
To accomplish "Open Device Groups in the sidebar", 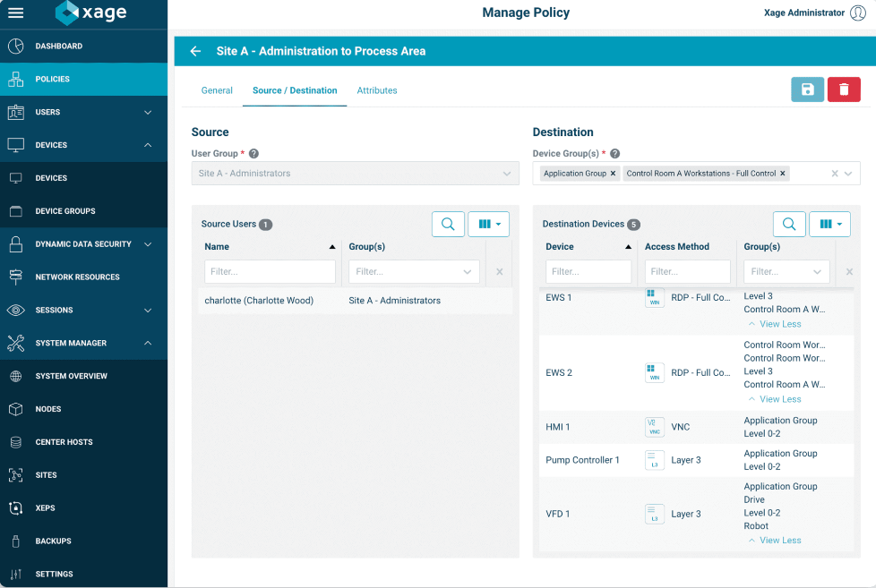I will tap(65, 211).
